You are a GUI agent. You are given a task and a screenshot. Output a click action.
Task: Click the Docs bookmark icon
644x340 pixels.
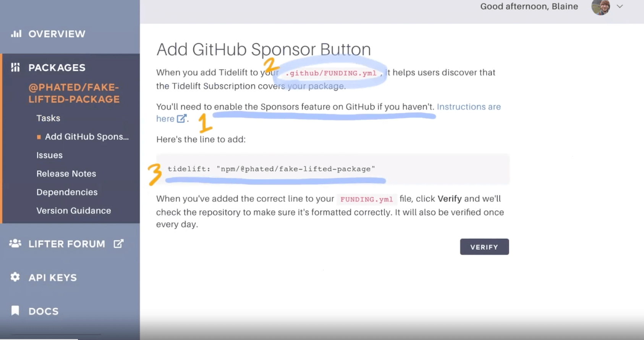15,310
